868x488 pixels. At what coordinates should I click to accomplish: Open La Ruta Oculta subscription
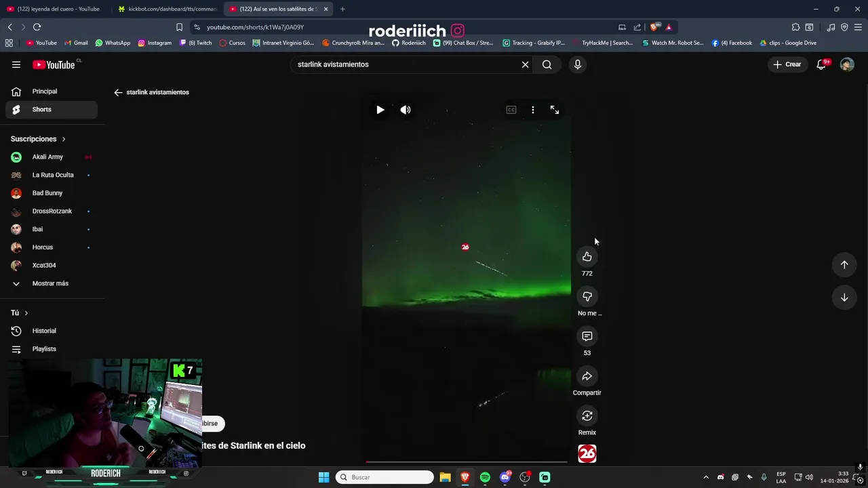pos(52,175)
